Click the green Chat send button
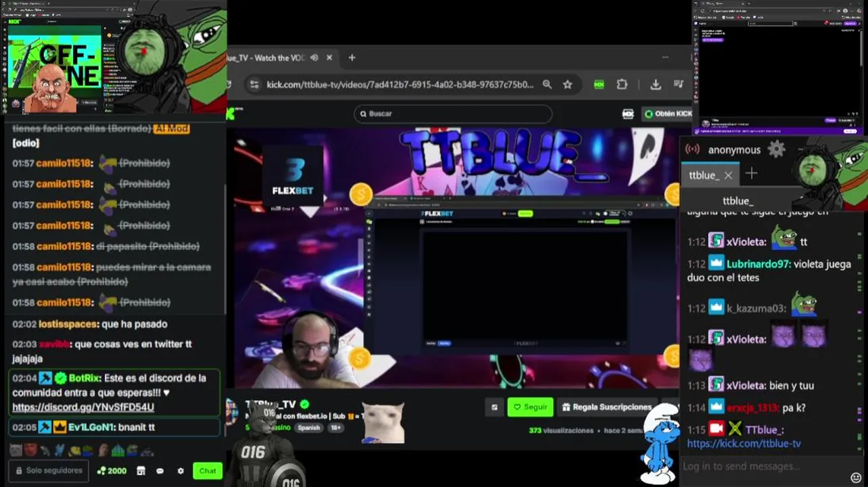 pyautogui.click(x=208, y=471)
